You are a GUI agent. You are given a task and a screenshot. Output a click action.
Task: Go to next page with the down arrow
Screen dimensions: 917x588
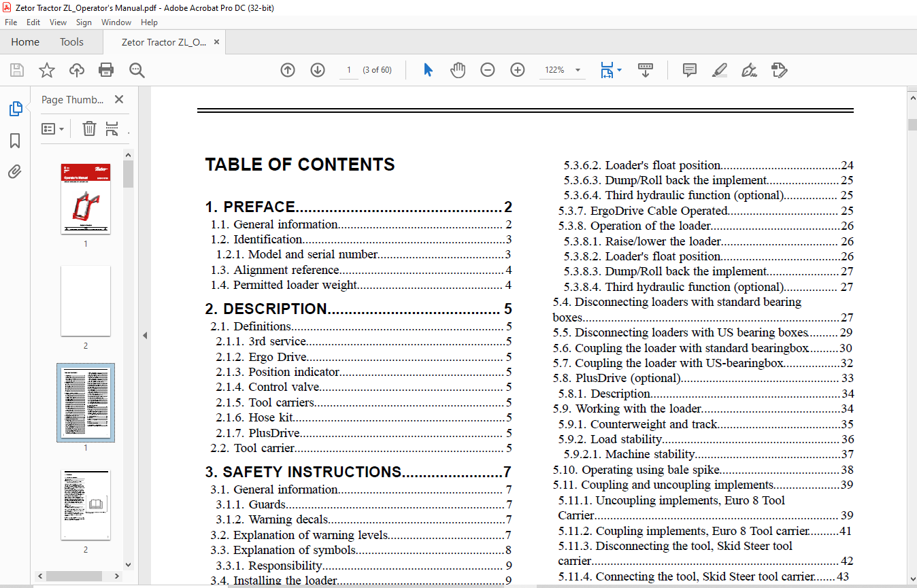[x=318, y=70]
